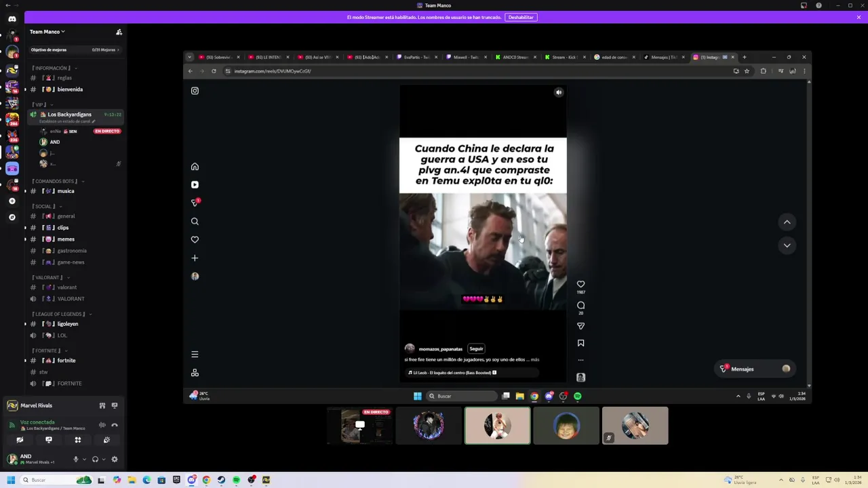
Task: Open the microphone input options arrow
Action: [84, 460]
